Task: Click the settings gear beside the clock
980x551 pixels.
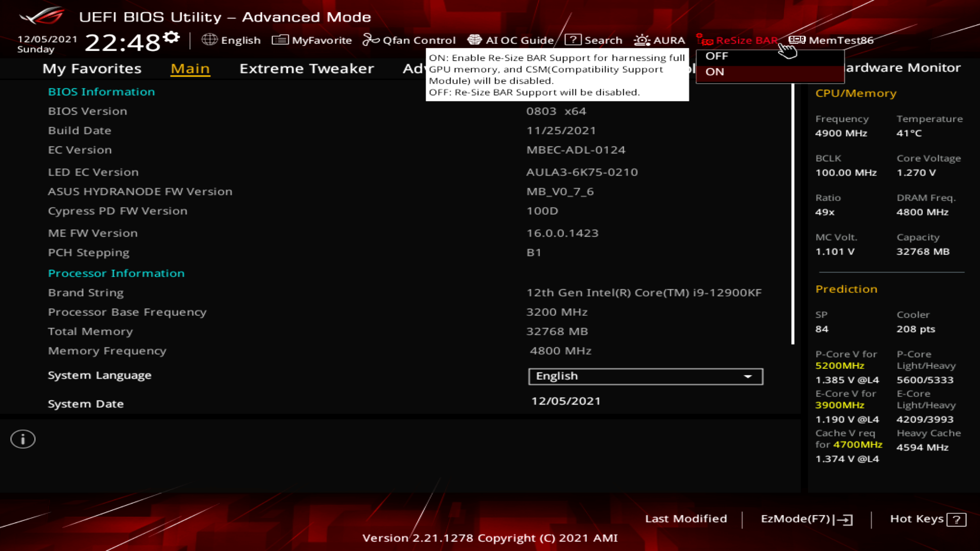Action: click(x=172, y=37)
